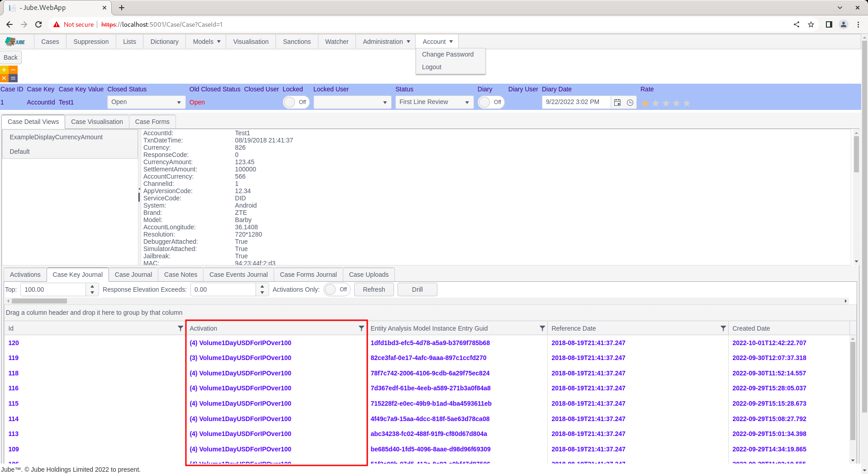Viewport: 868px width, 474px height.
Task: Open the Locked User dropdown
Action: [352, 102]
